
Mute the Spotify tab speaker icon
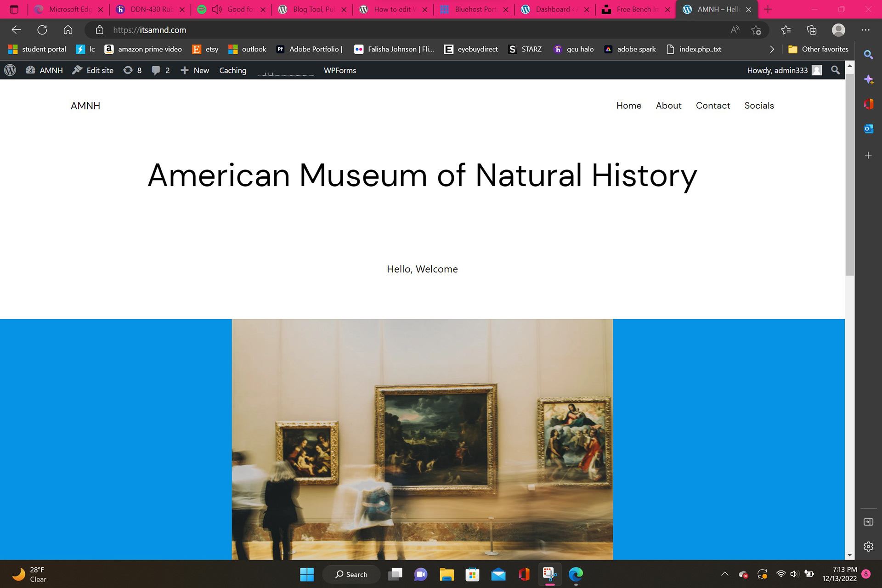pos(217,9)
